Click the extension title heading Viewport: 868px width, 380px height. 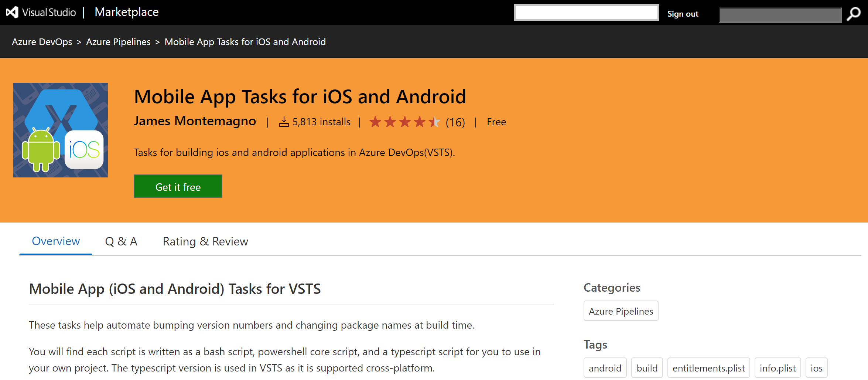300,97
